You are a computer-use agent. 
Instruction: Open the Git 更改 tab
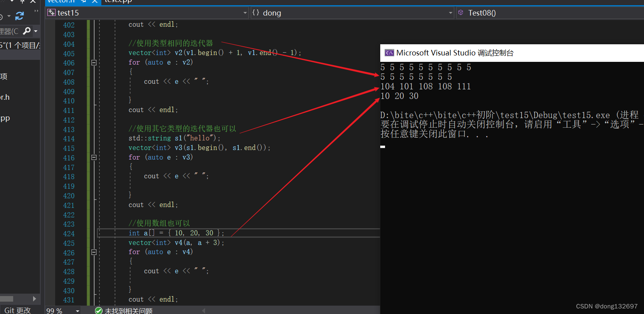pos(18,310)
